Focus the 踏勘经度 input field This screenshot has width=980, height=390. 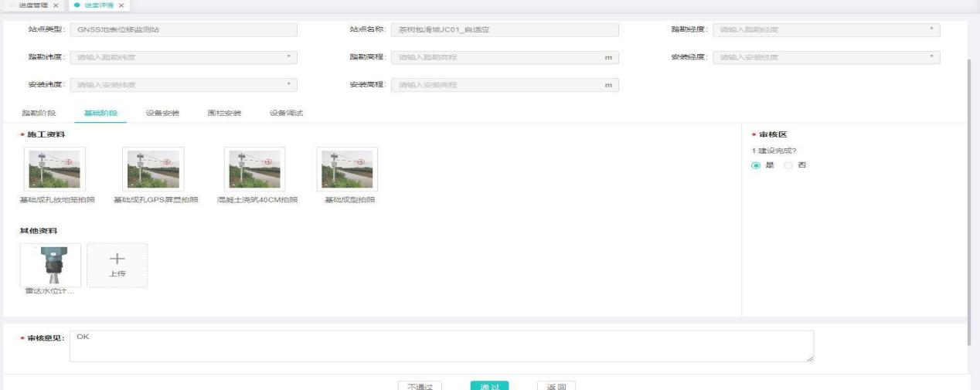click(823, 30)
